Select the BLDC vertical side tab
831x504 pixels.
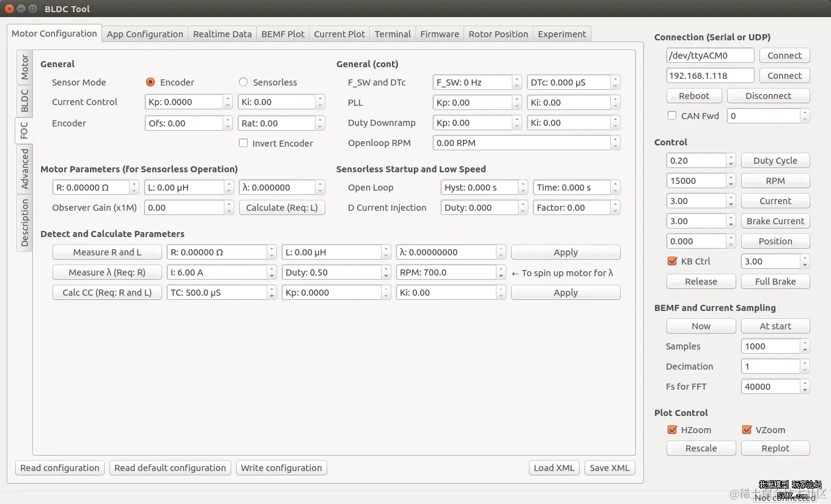point(24,101)
